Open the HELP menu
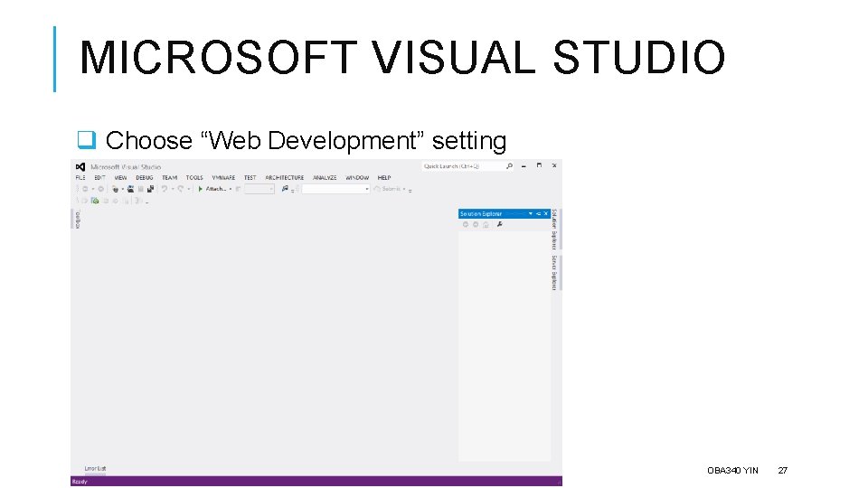Image resolution: width=868 pixels, height=488 pixels. coord(384,178)
